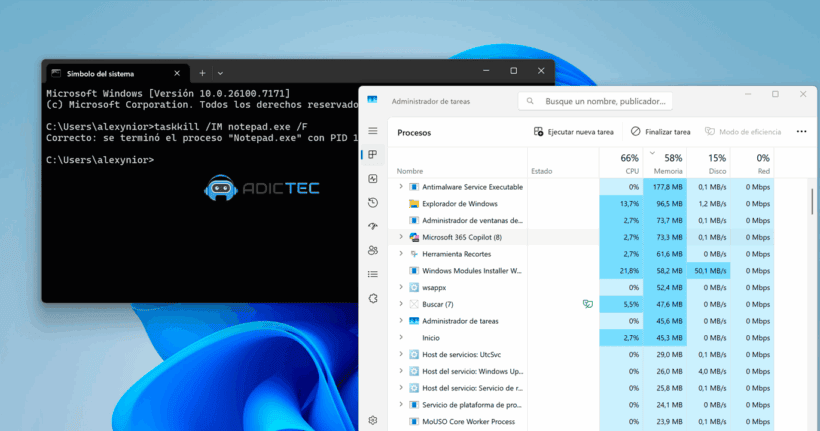Click the 50,1 MB/s disk value cell

tap(709, 270)
